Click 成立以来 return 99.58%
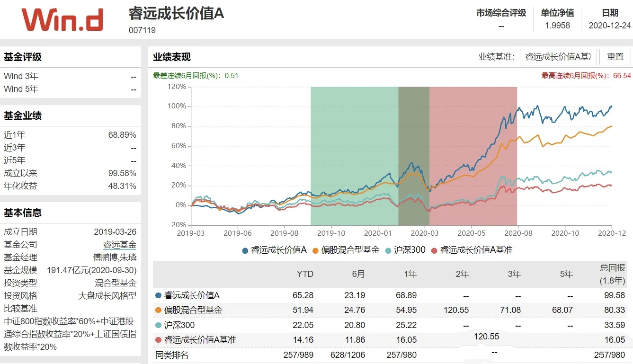This screenshot has height=364, width=633. tap(122, 173)
